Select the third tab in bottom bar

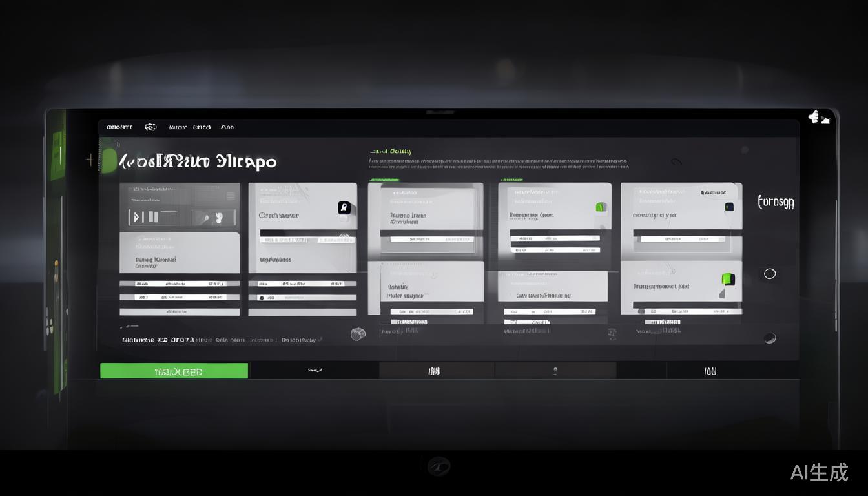[435, 371]
